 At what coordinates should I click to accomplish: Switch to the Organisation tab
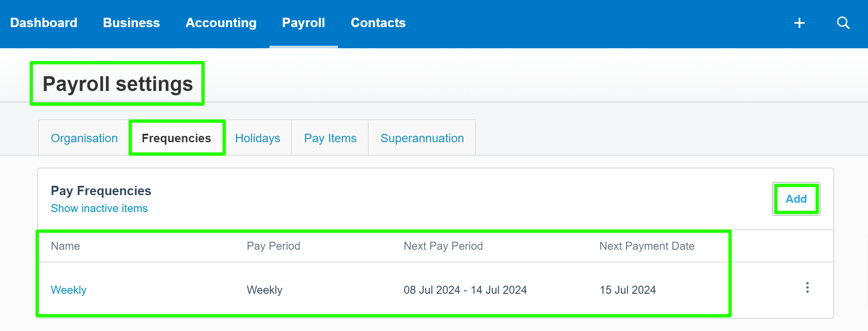point(84,138)
